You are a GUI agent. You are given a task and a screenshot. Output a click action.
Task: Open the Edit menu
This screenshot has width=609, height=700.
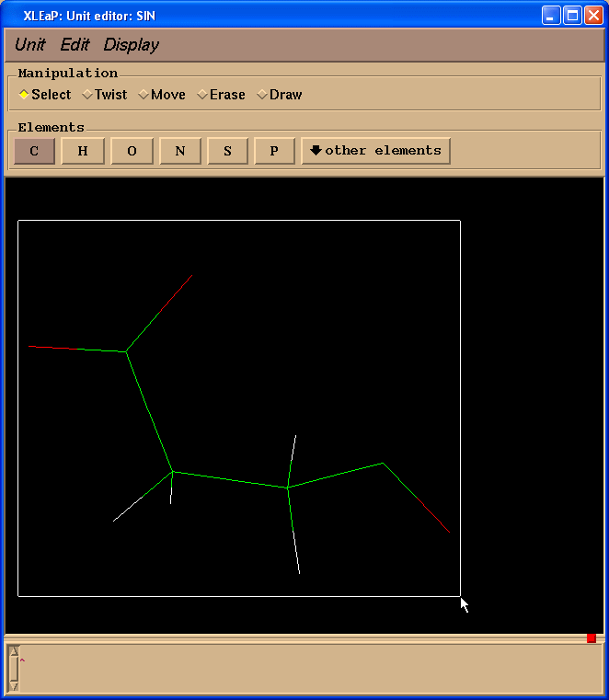[75, 45]
